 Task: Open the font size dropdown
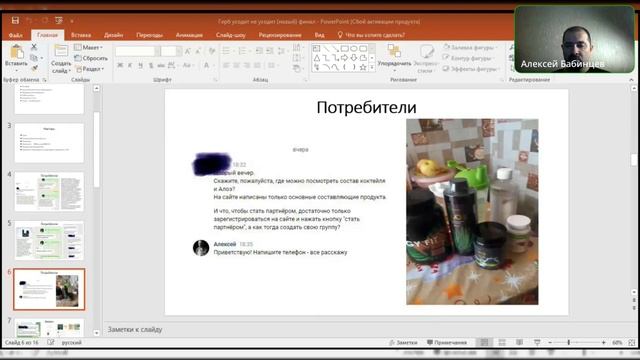179,51
